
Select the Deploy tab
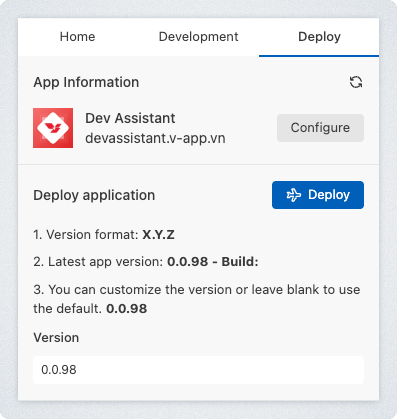point(319,37)
